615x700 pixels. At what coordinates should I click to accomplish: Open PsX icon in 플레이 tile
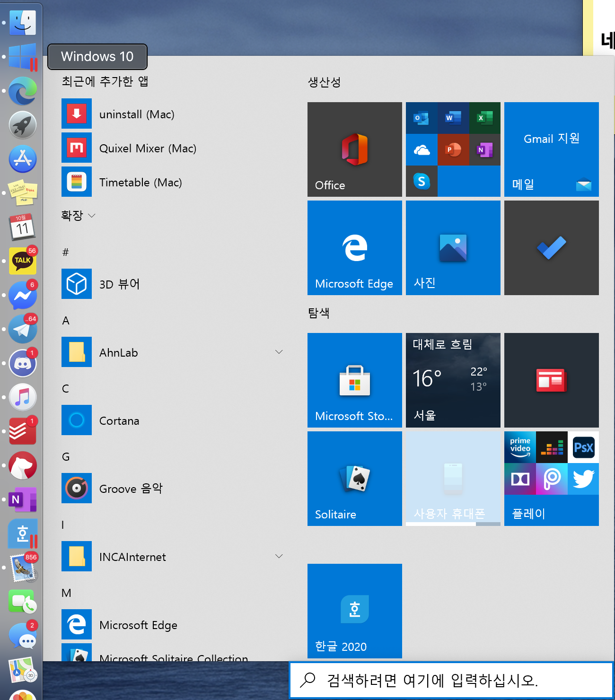[x=583, y=447]
